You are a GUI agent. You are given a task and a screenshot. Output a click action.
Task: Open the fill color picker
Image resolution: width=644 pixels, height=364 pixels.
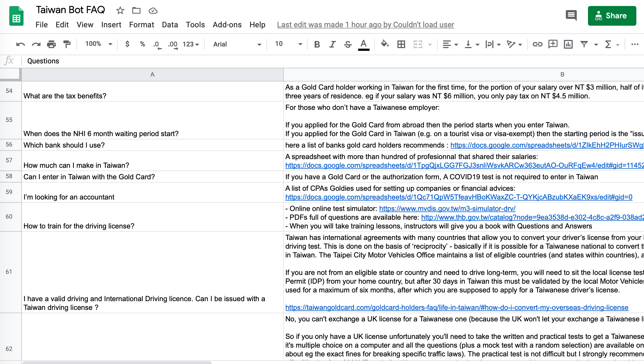(x=385, y=44)
